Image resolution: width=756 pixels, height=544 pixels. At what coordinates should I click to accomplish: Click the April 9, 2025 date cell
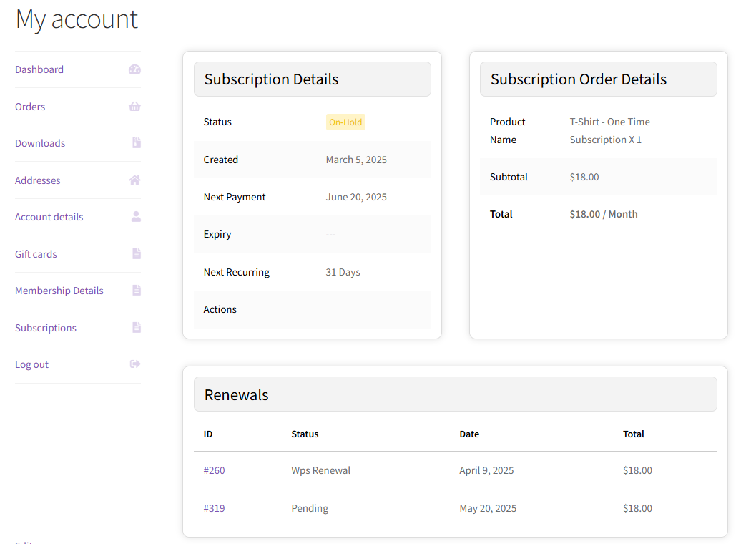(x=486, y=470)
